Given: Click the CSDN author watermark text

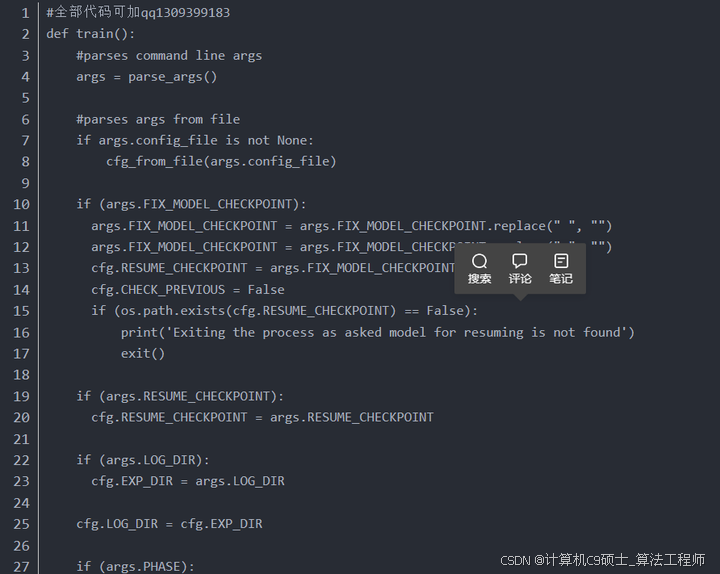Looking at the screenshot, I should coord(603,560).
